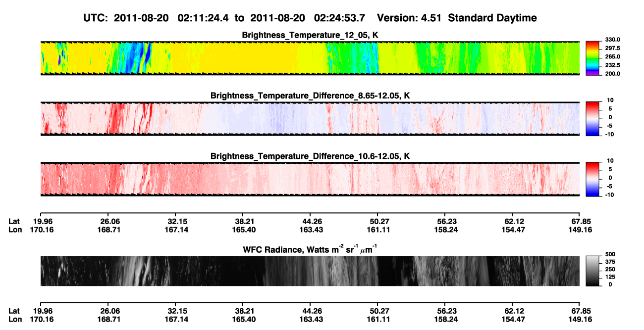Click 'Lat' label above the WFC Radiance panel
644x330 pixels.
(x=14, y=221)
